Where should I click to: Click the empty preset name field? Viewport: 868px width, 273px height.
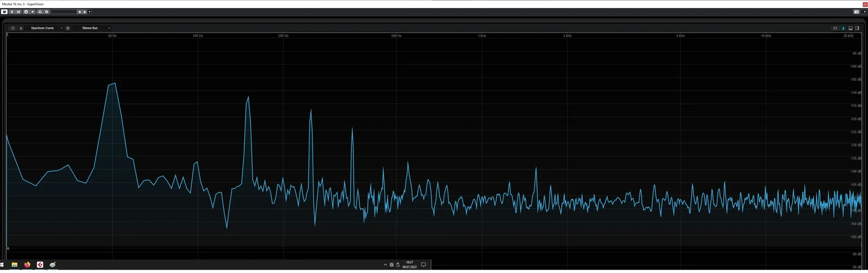[x=64, y=11]
